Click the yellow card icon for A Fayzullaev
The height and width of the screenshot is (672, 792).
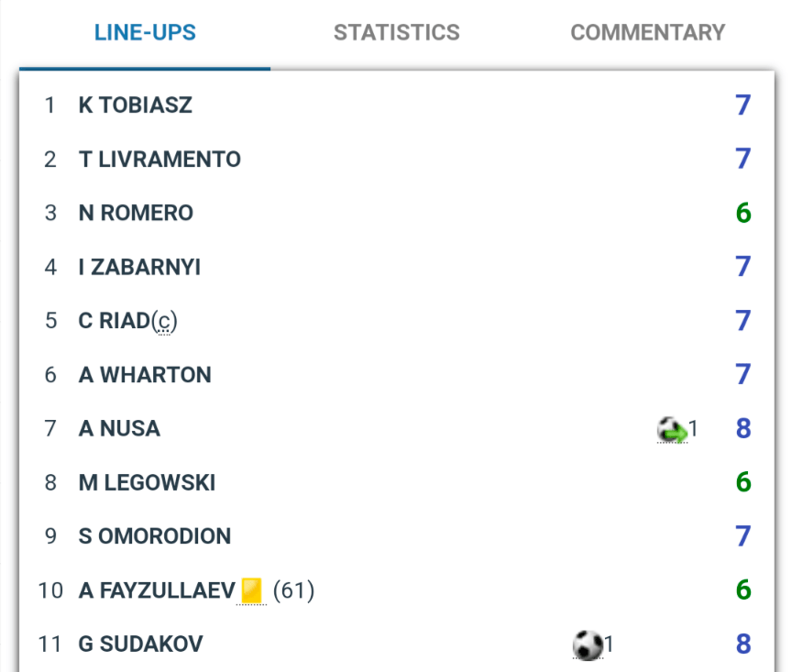pyautogui.click(x=251, y=590)
